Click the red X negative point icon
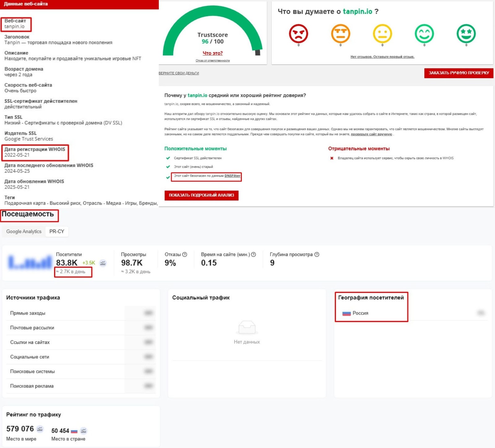 pos(332,158)
